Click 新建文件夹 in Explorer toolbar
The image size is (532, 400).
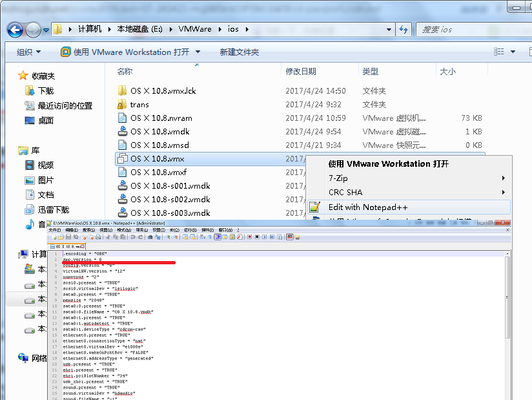coord(239,52)
